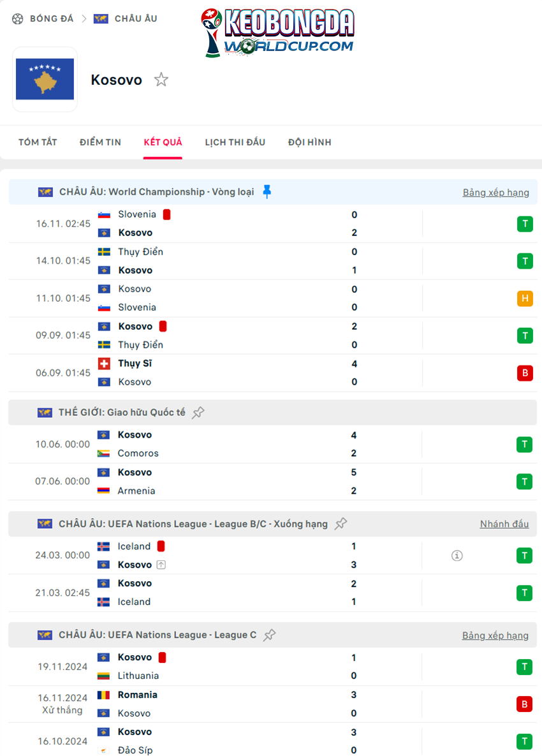Click the football icon in the breadcrumb
Viewport: 542px width, 756px height.
(x=18, y=19)
